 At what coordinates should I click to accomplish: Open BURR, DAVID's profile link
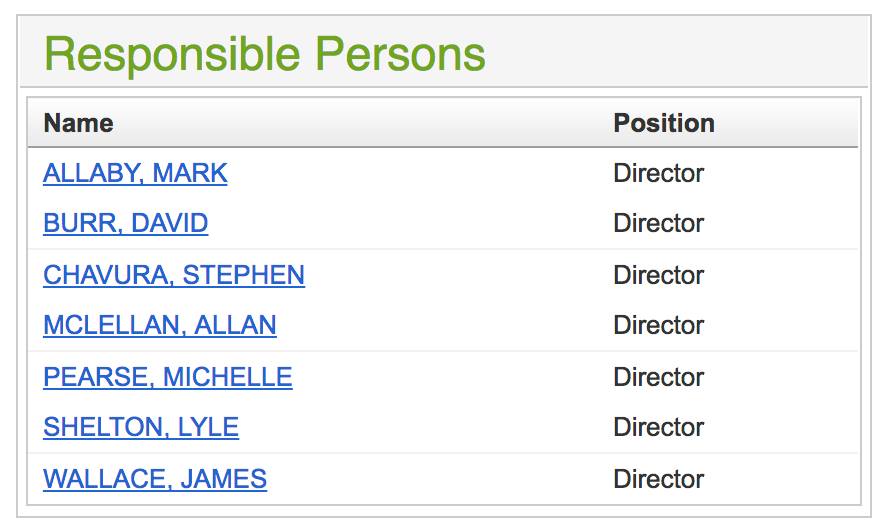click(x=125, y=223)
